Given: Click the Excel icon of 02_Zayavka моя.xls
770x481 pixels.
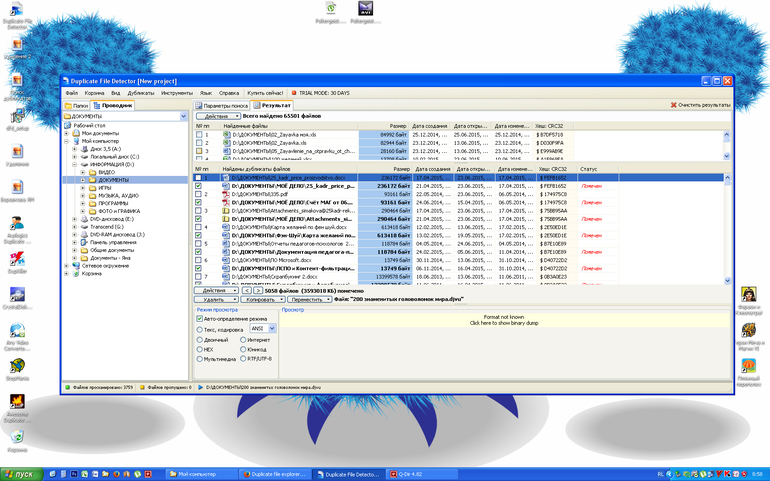Looking at the screenshot, I should click(x=227, y=134).
